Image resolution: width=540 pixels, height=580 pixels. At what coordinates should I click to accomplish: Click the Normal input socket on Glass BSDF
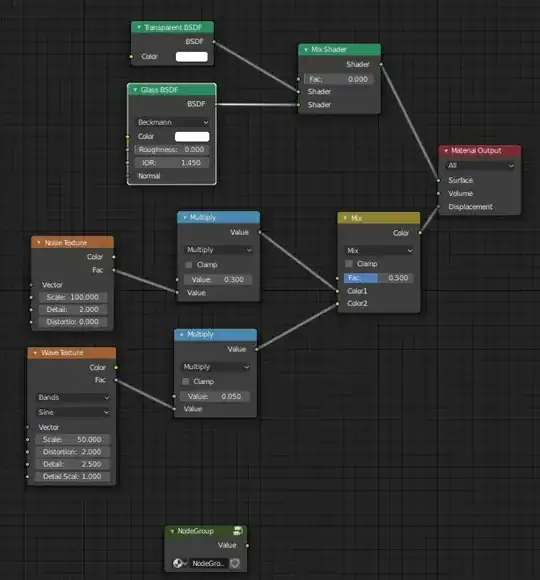click(x=128, y=176)
